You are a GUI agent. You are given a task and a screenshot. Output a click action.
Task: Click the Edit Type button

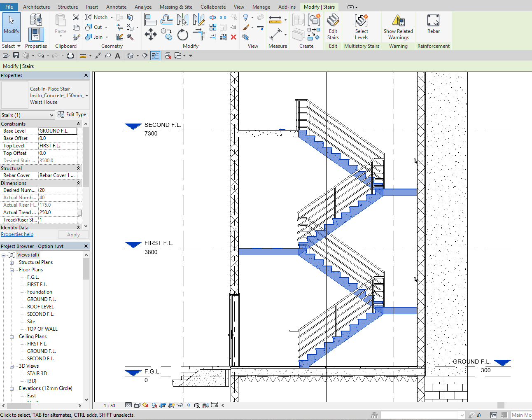pyautogui.click(x=72, y=114)
